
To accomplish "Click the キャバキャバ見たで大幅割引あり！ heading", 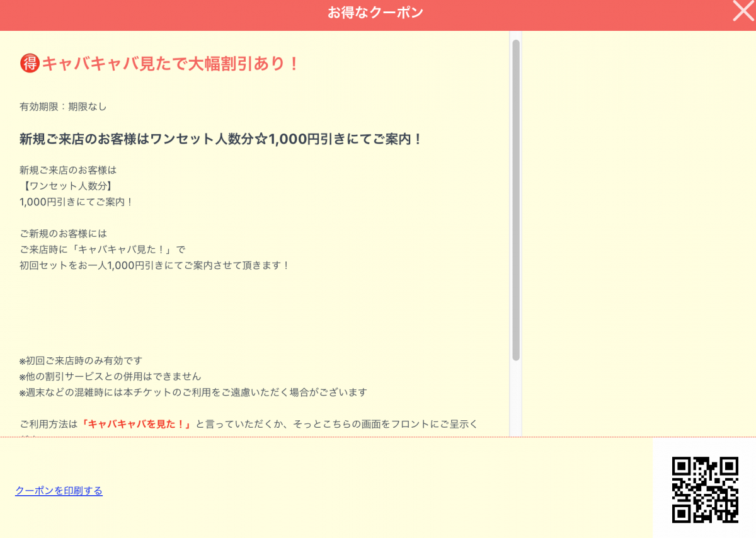I will pyautogui.click(x=170, y=64).
